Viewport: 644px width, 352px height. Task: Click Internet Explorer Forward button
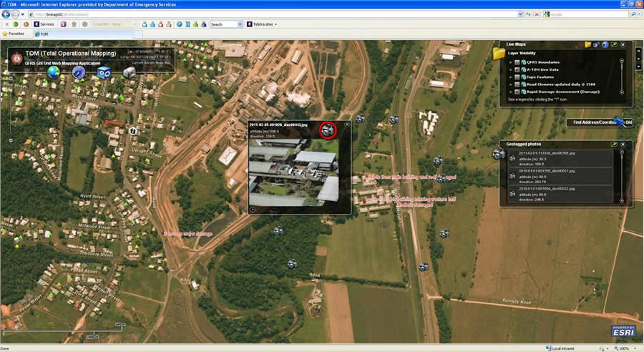click(x=15, y=14)
